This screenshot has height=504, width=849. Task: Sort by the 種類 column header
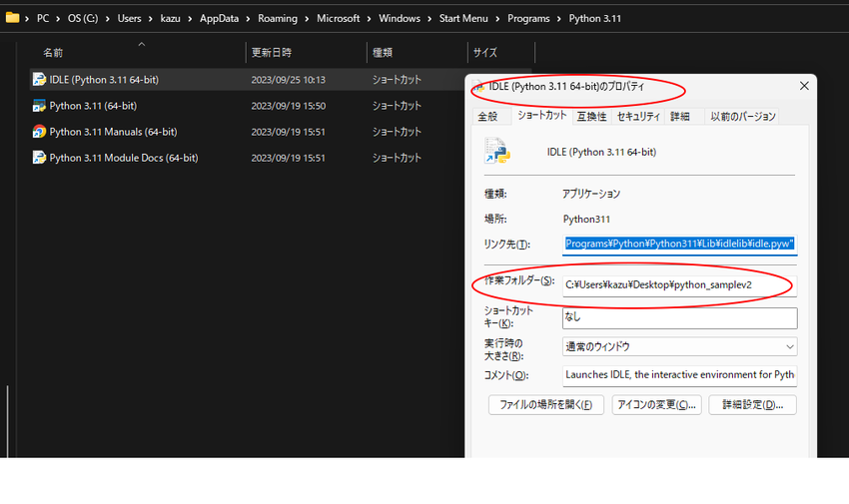click(383, 53)
